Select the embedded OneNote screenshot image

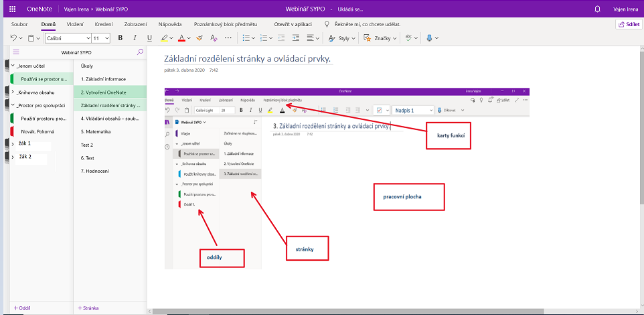point(347,178)
